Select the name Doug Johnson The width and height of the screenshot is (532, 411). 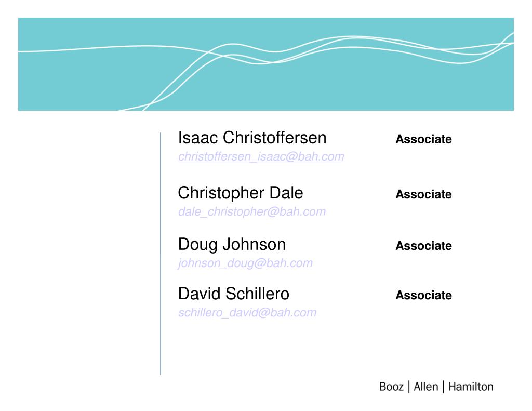232,244
